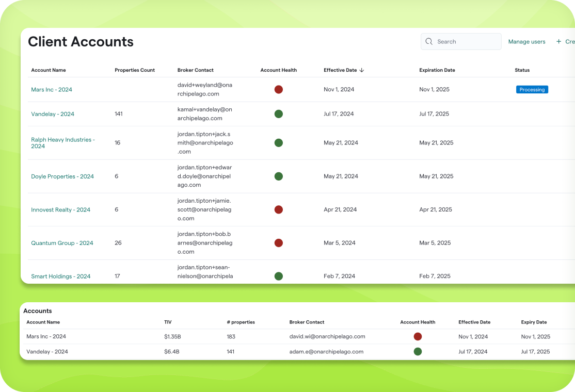Click email david.wi@onarchipelago.com
Viewport: 575px width, 392px height.
(x=327, y=337)
